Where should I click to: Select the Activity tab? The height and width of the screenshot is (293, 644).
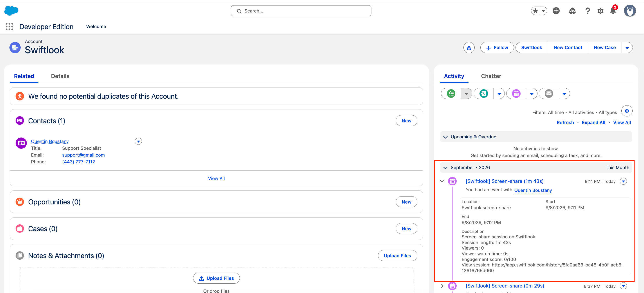click(454, 76)
